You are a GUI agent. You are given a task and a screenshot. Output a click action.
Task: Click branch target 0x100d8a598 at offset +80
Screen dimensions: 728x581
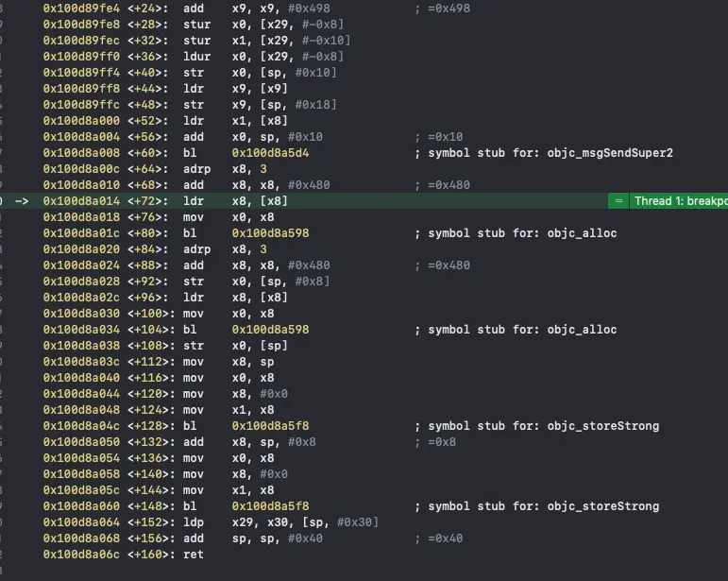(270, 233)
